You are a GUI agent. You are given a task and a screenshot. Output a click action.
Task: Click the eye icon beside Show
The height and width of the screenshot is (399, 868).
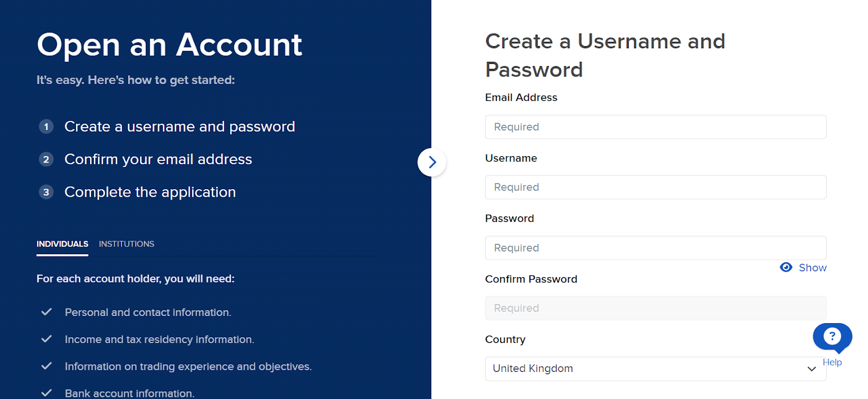786,267
